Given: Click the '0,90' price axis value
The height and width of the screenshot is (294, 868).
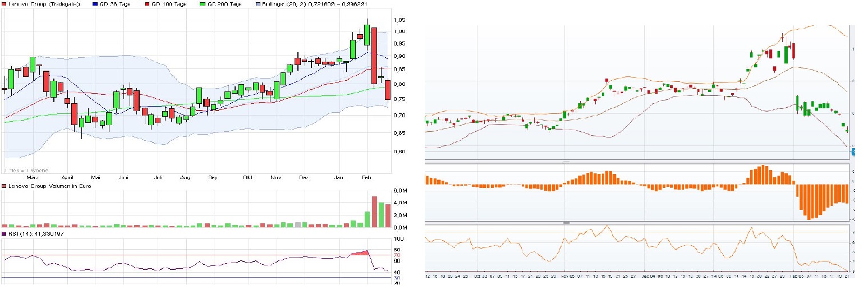Looking at the screenshot, I should coord(399,56).
